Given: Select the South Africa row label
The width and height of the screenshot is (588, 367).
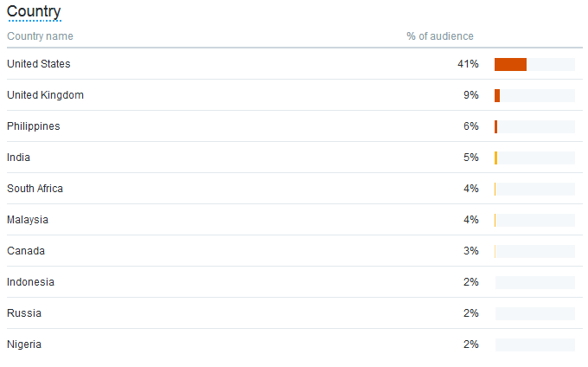Looking at the screenshot, I should (x=35, y=189).
